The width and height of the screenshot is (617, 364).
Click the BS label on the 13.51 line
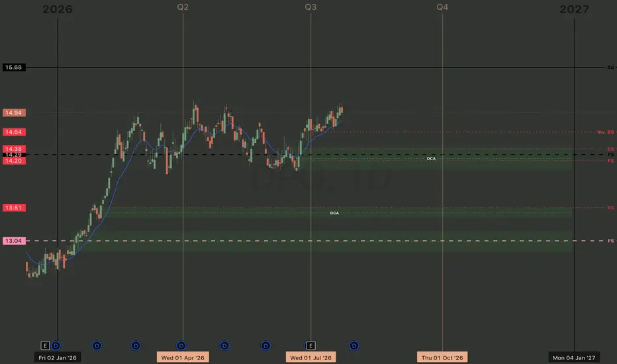[610, 208]
